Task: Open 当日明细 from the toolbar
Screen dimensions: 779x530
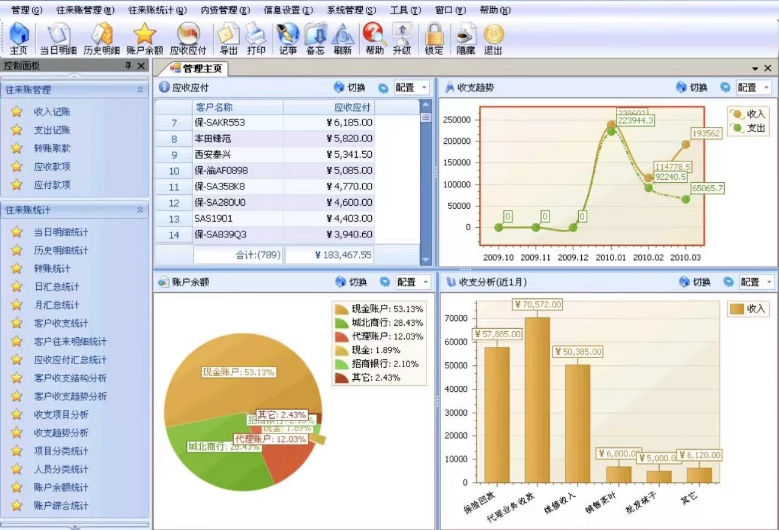Action: tap(59, 38)
